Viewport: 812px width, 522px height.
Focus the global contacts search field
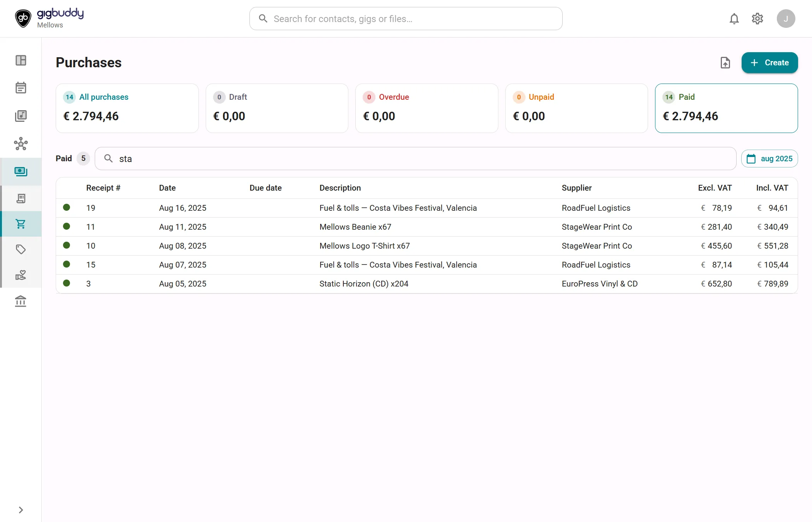click(x=406, y=19)
